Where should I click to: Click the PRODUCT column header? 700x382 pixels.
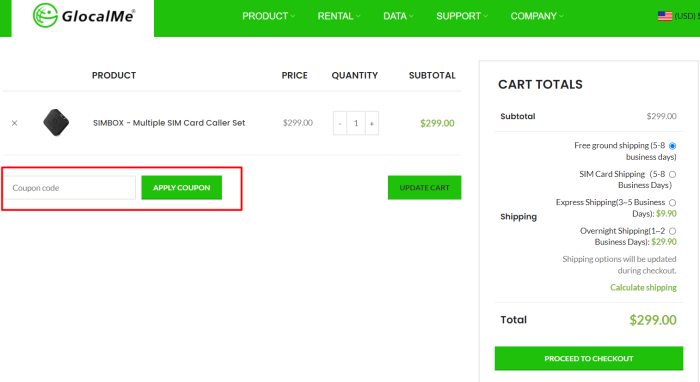tap(114, 75)
